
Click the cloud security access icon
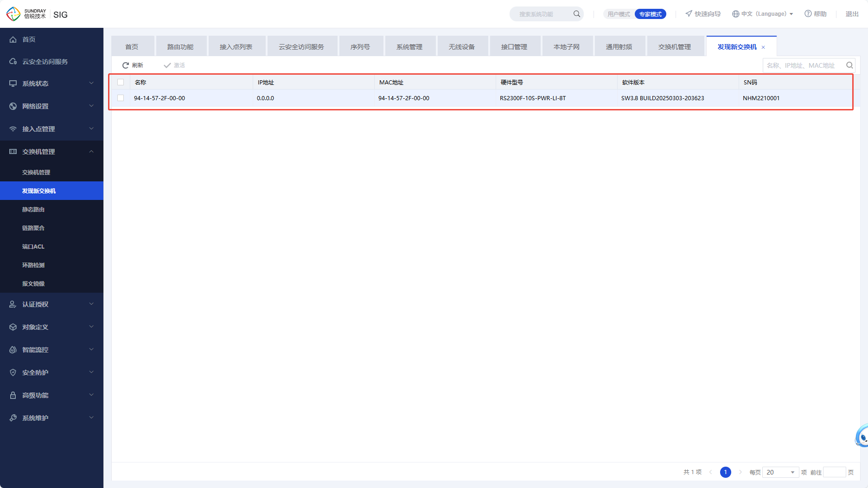tap(13, 62)
